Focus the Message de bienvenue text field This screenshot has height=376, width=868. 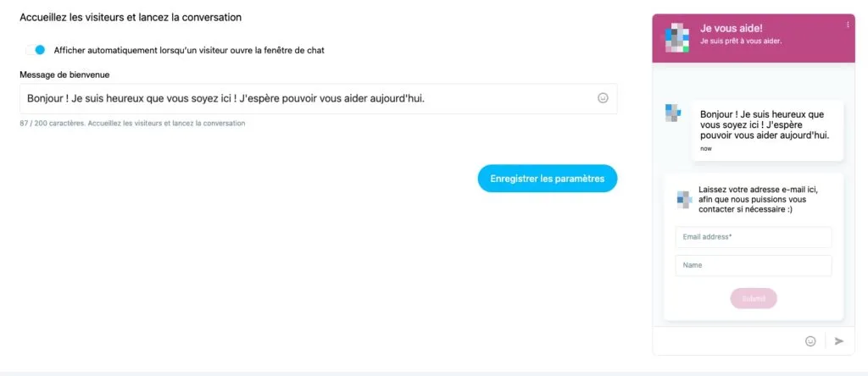(319, 98)
